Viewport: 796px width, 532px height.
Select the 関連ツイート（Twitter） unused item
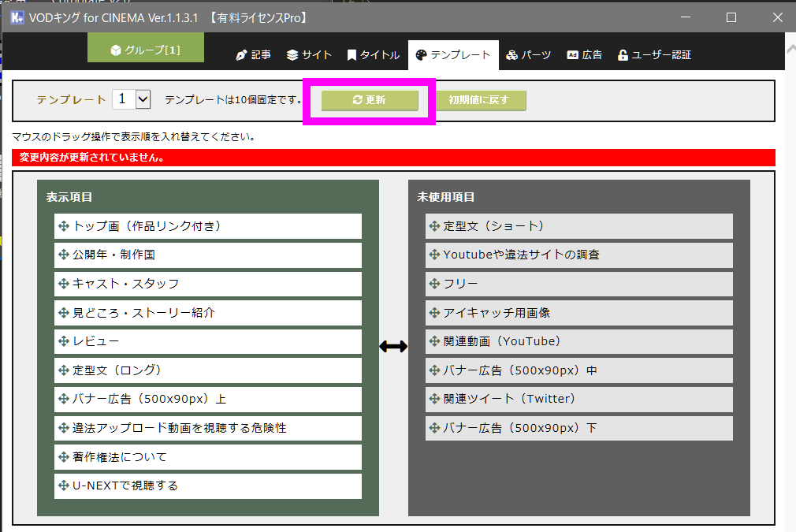(x=578, y=400)
